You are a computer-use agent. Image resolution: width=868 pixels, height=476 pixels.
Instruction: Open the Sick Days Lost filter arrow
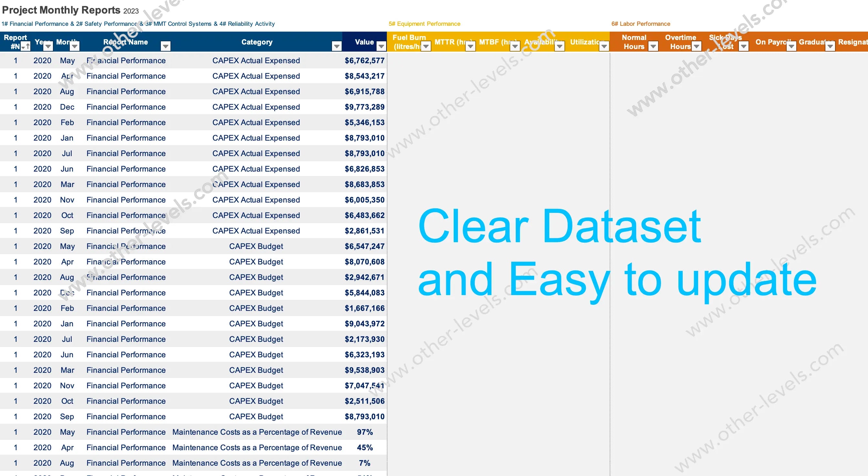point(743,46)
